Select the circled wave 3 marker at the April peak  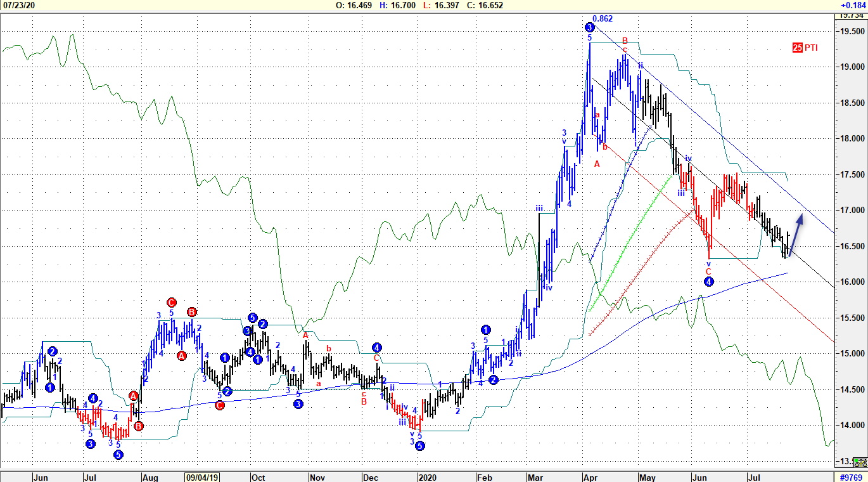click(590, 27)
